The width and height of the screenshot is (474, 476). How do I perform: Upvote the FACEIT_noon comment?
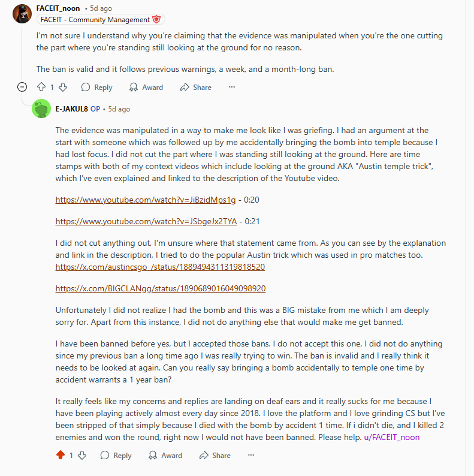41,87
